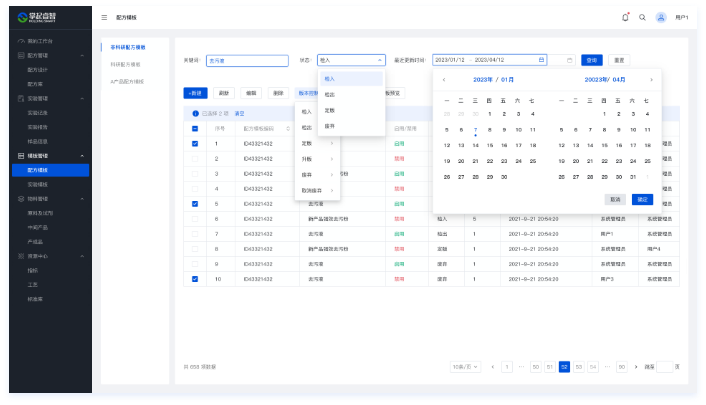Collapse the 模板管理 sidebar group chevron
This screenshot has height=405, width=706.
82,156
